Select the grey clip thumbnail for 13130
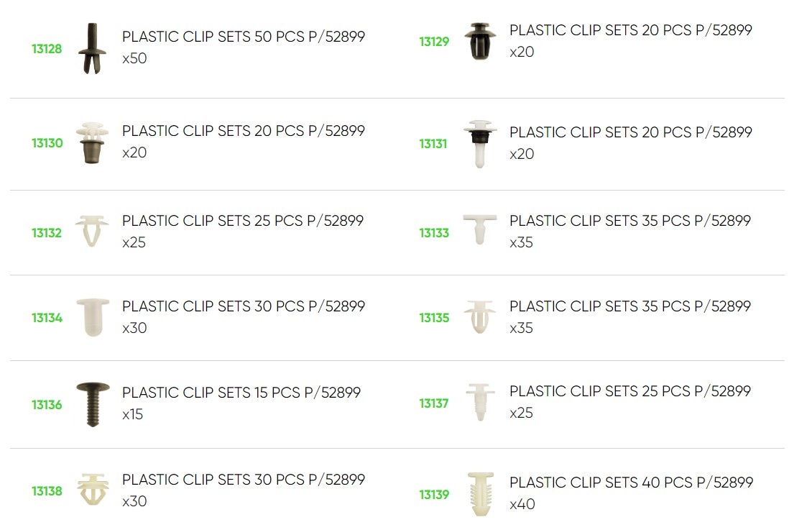Image resolution: width=812 pixels, height=530 pixels. click(92, 142)
